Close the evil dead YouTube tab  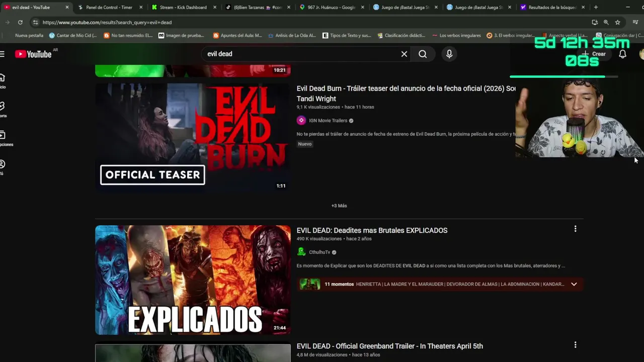click(67, 7)
